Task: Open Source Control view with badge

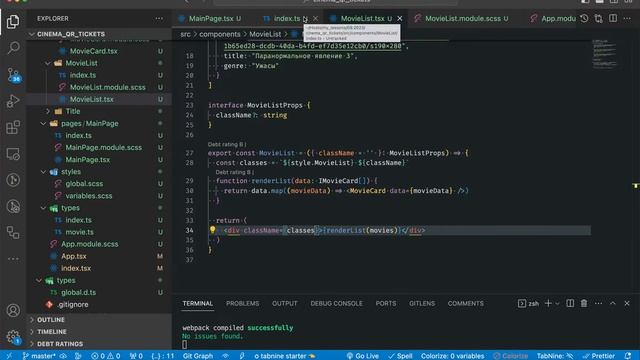Action: click(13, 75)
